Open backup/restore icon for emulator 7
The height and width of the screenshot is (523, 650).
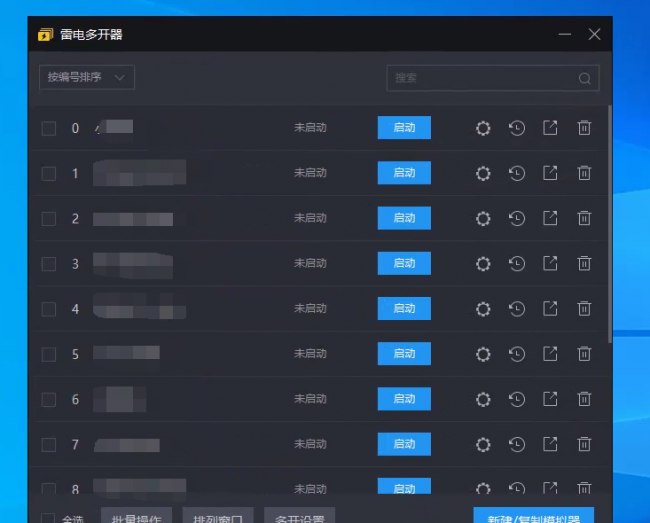pos(517,444)
